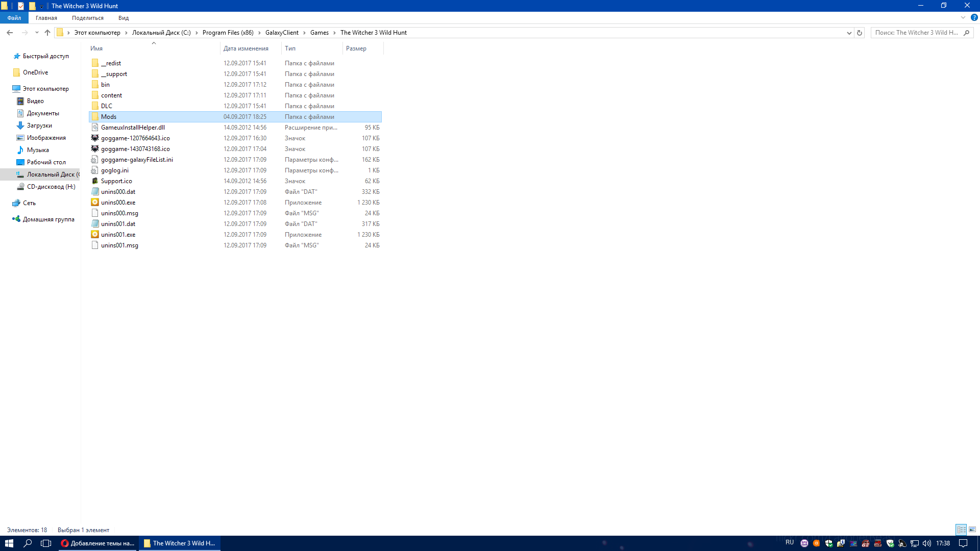The height and width of the screenshot is (551, 980).
Task: Open the explorer Help icon
Action: tap(974, 17)
